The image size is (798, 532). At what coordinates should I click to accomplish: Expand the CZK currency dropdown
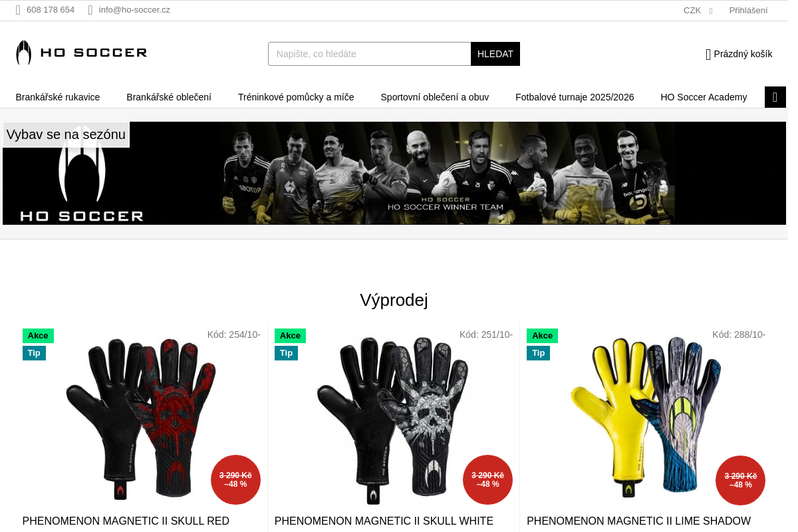pyautogui.click(x=698, y=11)
